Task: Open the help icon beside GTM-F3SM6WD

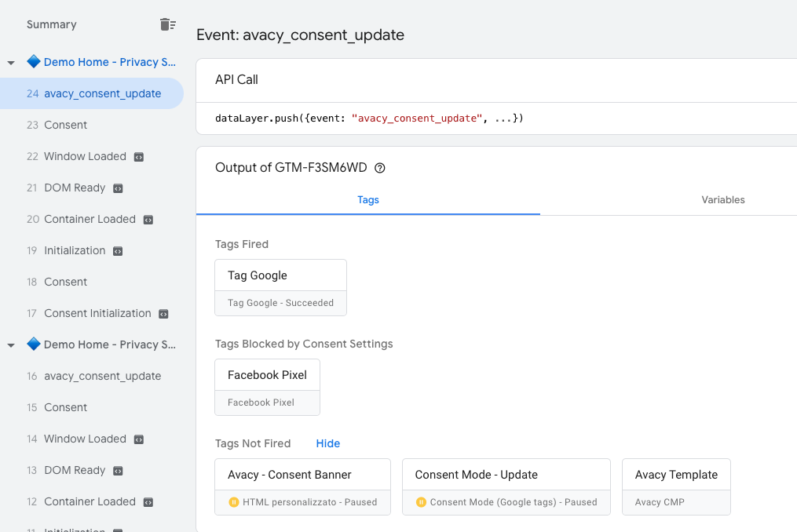Action: (x=380, y=168)
